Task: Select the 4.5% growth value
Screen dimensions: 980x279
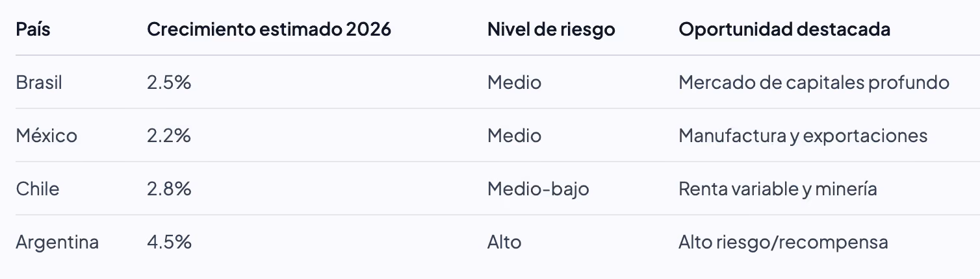Action: 169,242
